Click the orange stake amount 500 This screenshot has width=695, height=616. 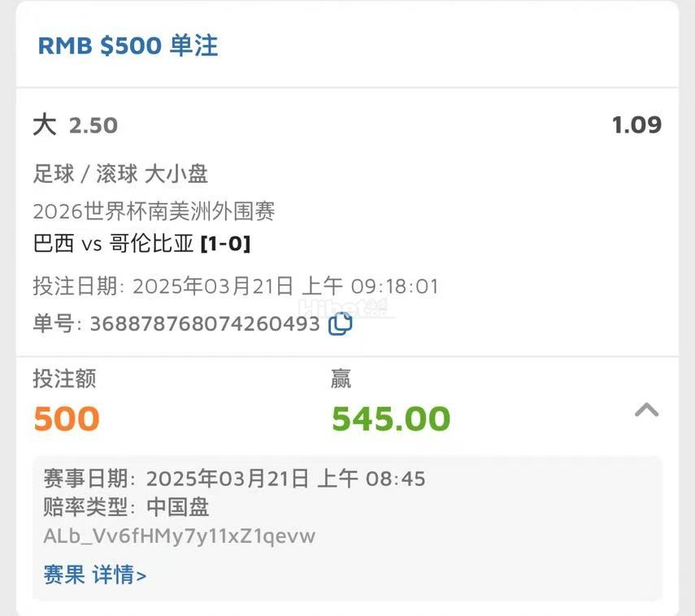click(66, 419)
